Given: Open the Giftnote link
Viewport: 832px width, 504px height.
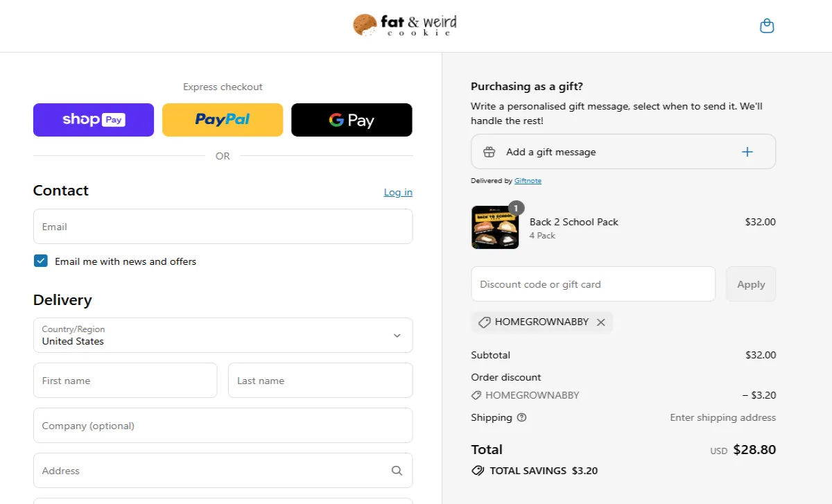Looking at the screenshot, I should point(528,181).
